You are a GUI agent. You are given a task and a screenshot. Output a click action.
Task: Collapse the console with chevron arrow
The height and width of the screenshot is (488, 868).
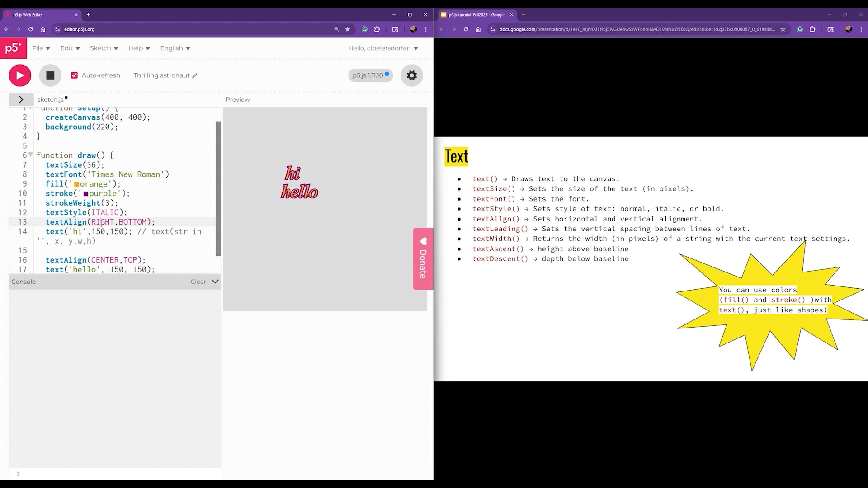pos(215,282)
